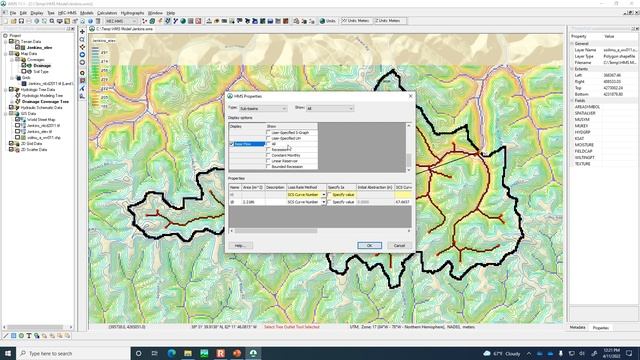The width and height of the screenshot is (640, 360).
Task: Click the OK button in HMS Properties
Action: pos(369,245)
